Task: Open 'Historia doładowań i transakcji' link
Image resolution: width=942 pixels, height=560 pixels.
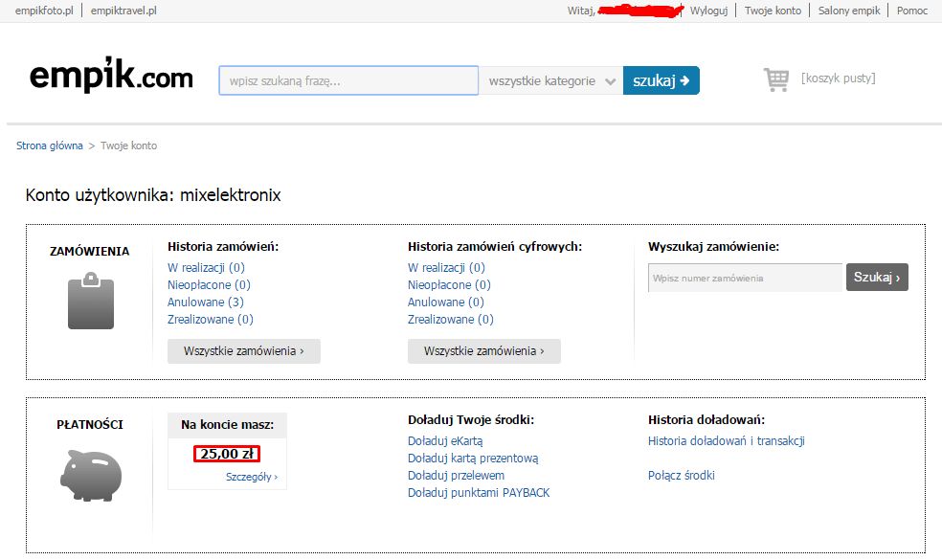Action: tap(726, 441)
